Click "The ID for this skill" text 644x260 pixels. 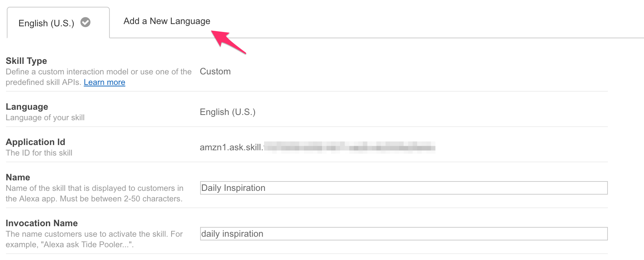point(39,153)
